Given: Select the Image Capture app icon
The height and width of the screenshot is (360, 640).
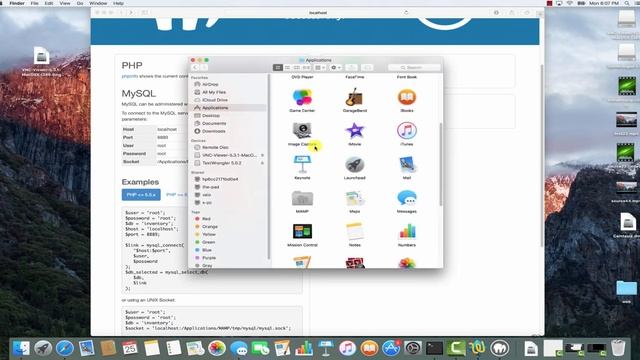Looking at the screenshot, I should (302, 131).
